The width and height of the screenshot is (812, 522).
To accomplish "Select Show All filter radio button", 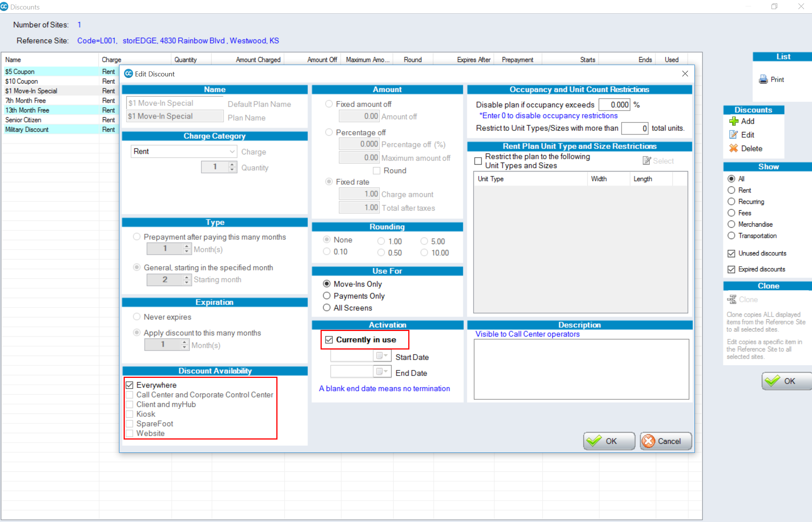I will point(731,179).
